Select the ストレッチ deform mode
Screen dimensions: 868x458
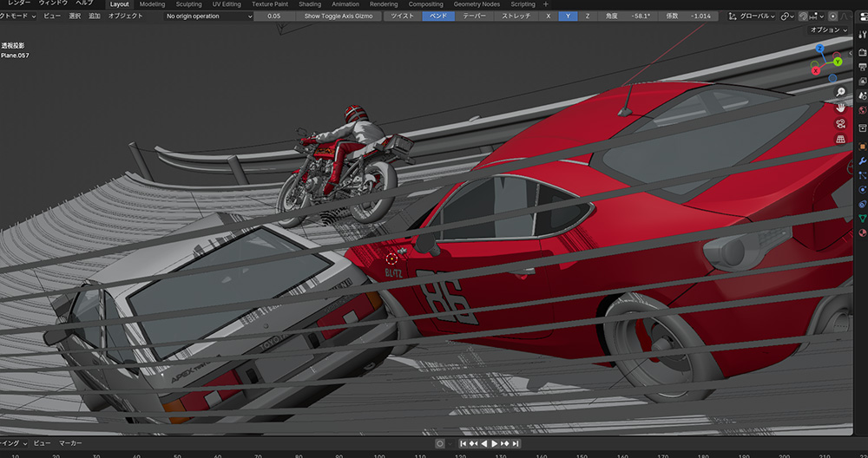point(516,16)
